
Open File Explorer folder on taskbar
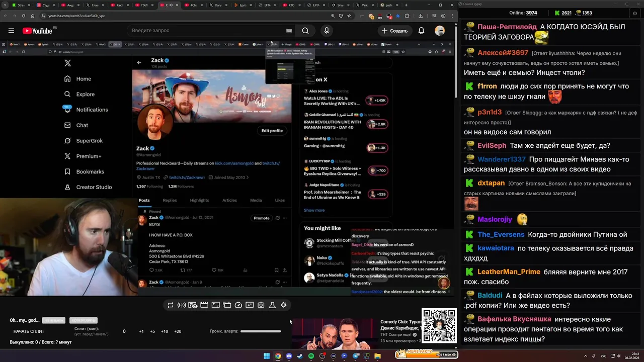377,356
